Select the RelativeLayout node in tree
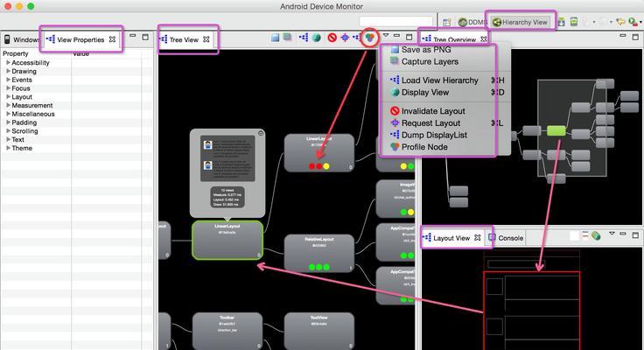Screen dimensions: 644x350 [319, 253]
